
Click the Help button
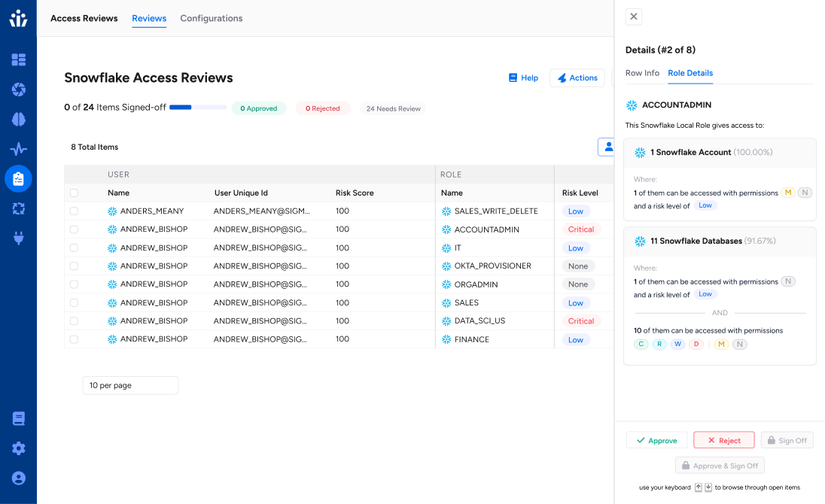pos(523,77)
